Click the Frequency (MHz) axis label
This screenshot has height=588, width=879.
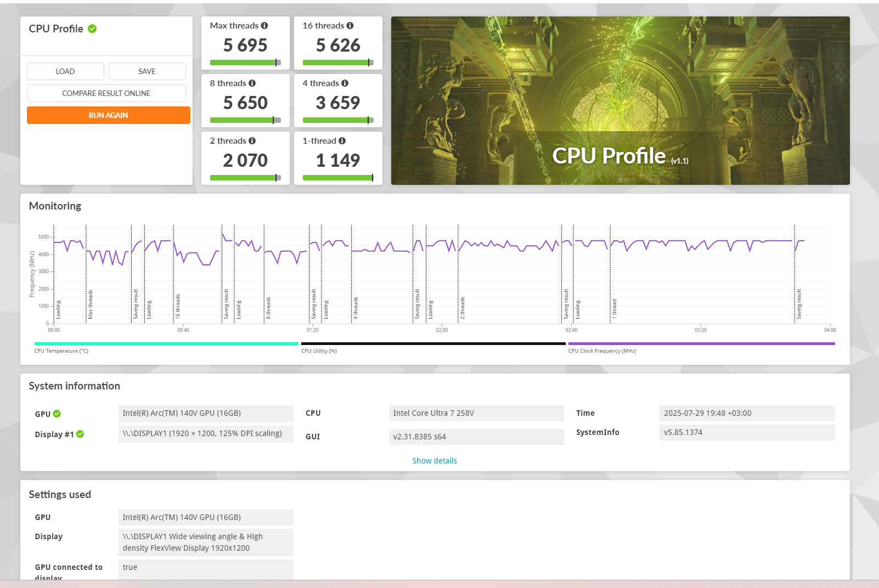pos(32,274)
